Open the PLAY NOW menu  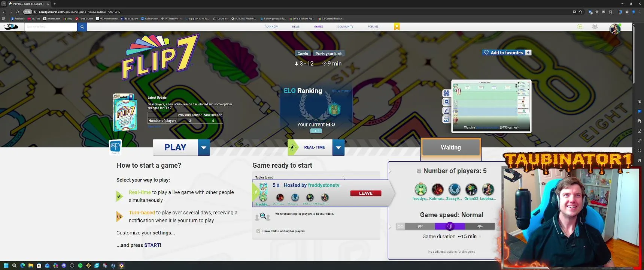click(271, 27)
